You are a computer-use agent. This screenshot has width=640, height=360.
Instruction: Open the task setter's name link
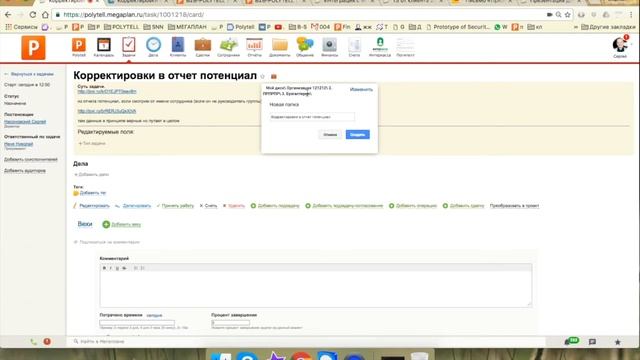25,122
